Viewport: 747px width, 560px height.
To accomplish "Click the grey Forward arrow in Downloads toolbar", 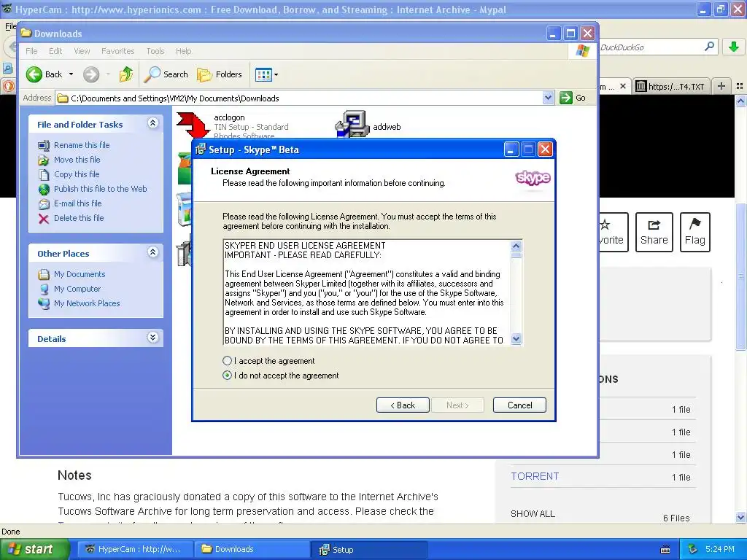I will click(91, 74).
